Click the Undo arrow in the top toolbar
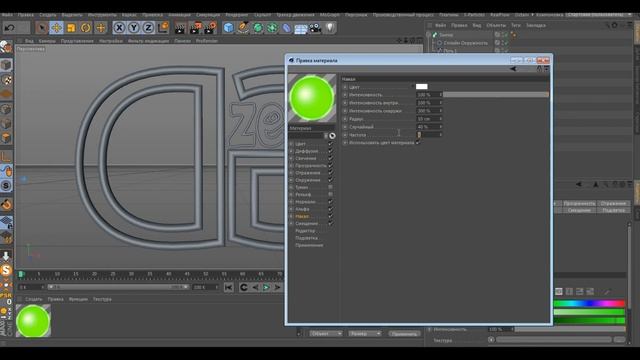This screenshot has height=360, width=640. (x=10, y=28)
